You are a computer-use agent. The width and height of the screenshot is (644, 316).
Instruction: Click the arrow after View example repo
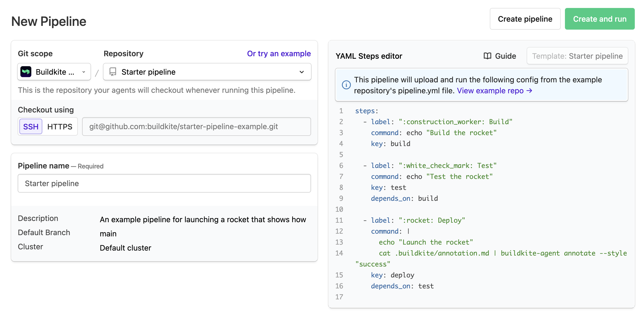[530, 91]
